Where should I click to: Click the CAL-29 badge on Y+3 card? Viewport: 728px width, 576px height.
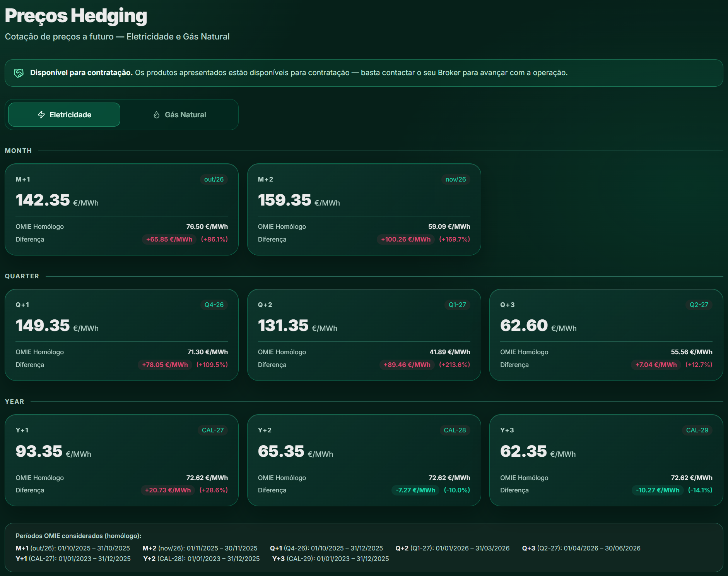pyautogui.click(x=697, y=430)
